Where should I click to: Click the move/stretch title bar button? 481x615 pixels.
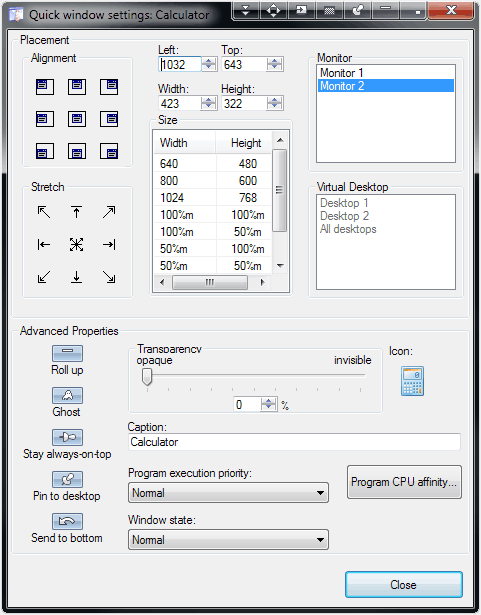tap(273, 10)
